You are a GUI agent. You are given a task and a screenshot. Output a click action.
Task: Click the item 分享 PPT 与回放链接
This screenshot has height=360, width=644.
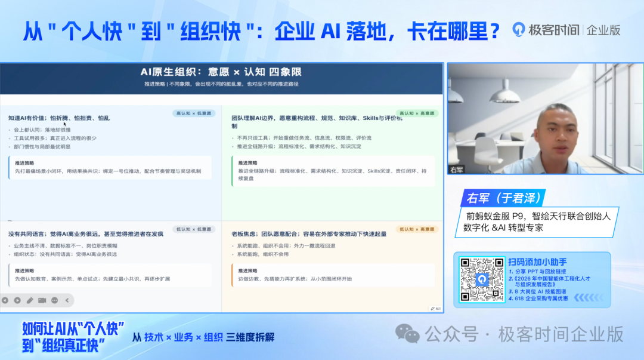coord(537,272)
